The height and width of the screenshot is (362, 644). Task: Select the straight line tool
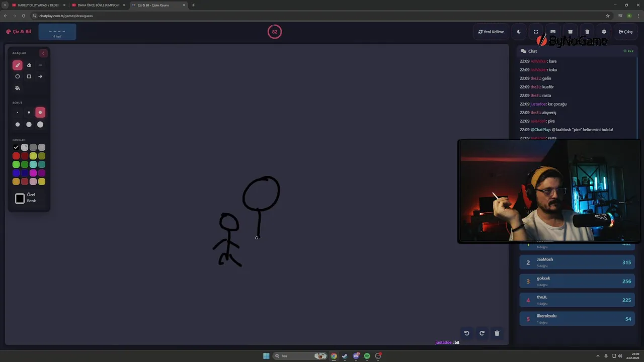[40, 65]
